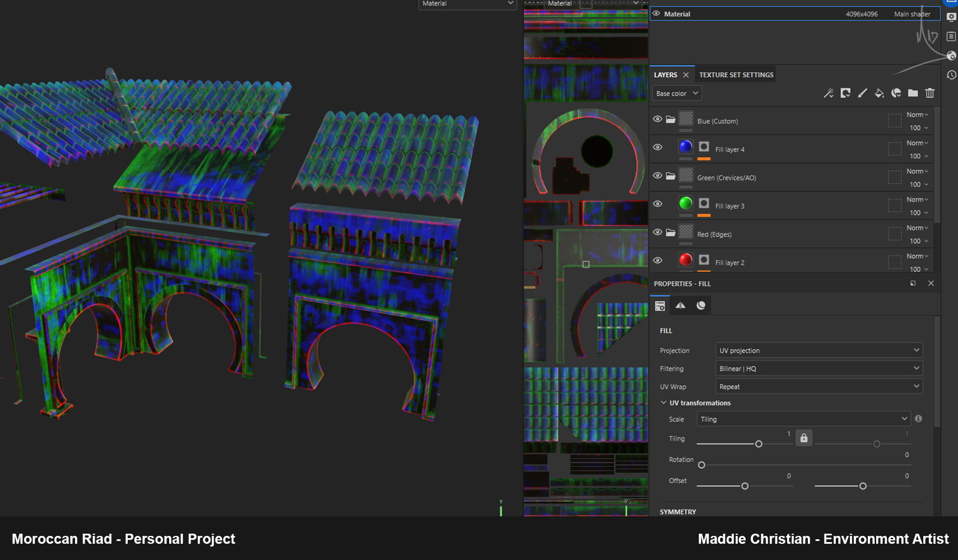This screenshot has height=560, width=958.
Task: Delete layer with the trash icon
Action: [930, 94]
